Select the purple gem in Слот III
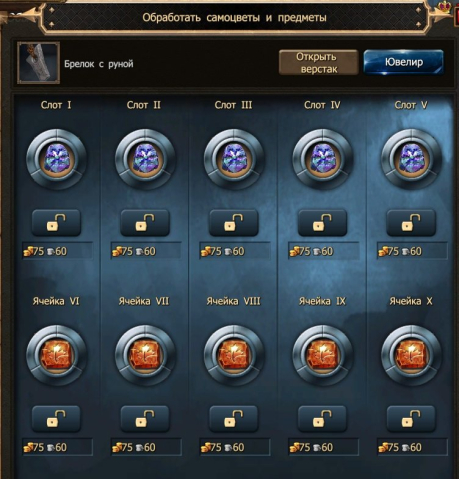459x479 pixels. [x=234, y=159]
